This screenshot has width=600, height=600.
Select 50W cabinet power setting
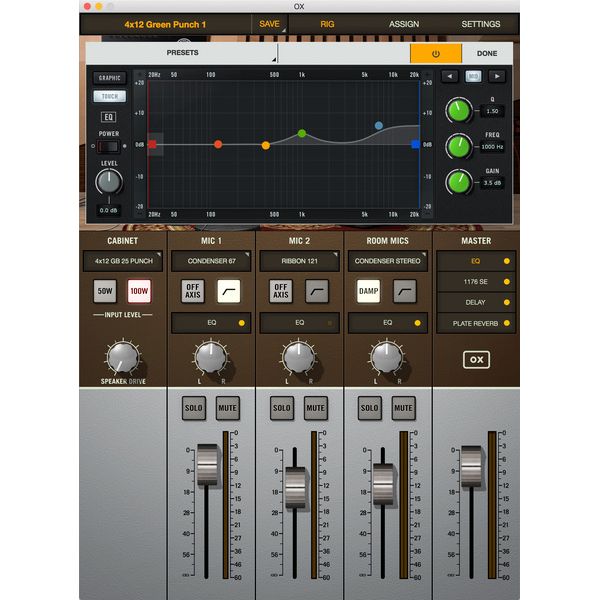pos(105,291)
